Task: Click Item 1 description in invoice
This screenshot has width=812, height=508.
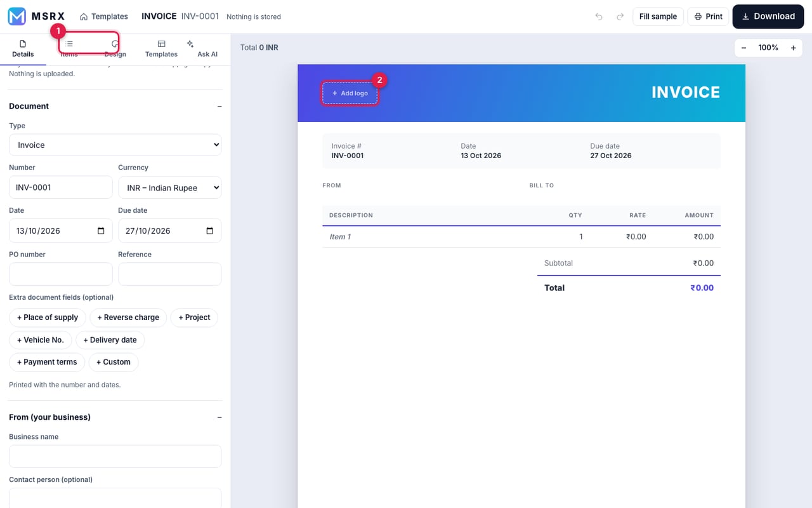Action: coord(340,237)
